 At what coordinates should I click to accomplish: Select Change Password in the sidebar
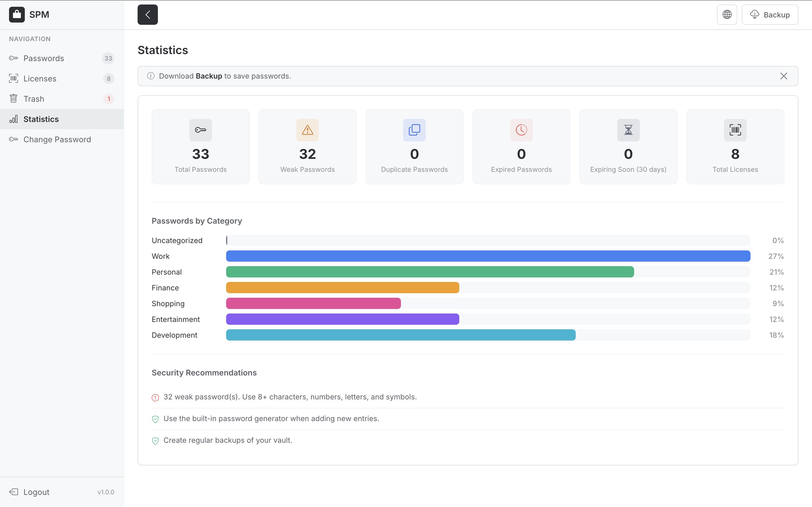[57, 139]
